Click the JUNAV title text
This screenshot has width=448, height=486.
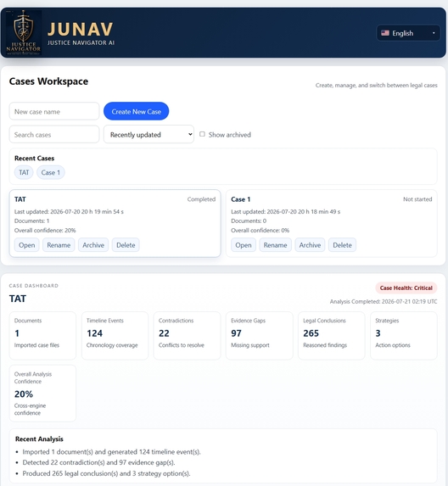[81, 29]
